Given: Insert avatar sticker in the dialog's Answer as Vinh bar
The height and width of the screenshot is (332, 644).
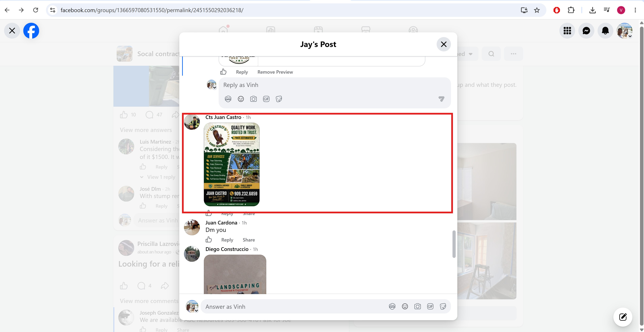Looking at the screenshot, I should point(392,306).
